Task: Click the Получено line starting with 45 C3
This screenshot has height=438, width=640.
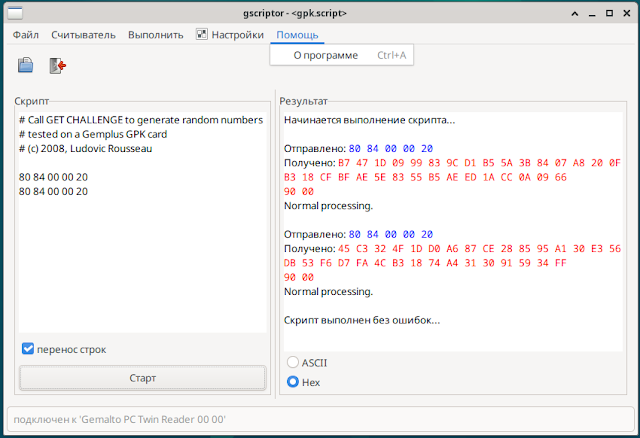Action: click(x=452, y=249)
